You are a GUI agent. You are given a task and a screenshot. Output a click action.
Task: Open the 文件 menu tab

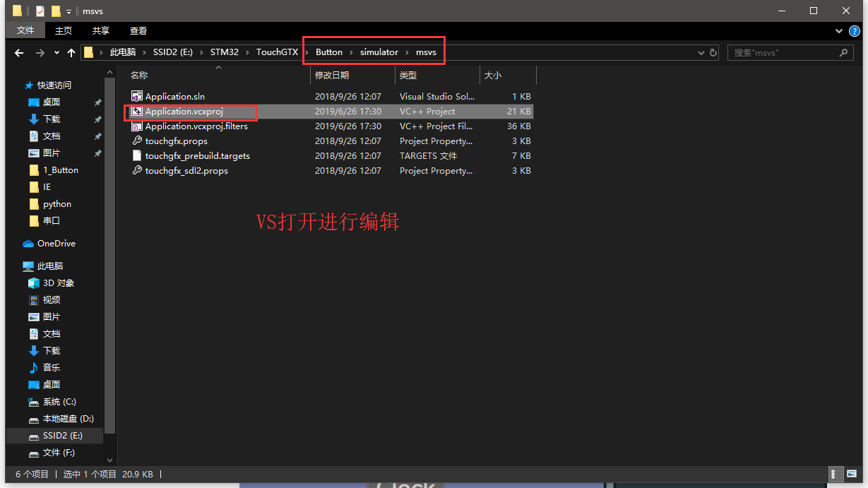pos(25,30)
